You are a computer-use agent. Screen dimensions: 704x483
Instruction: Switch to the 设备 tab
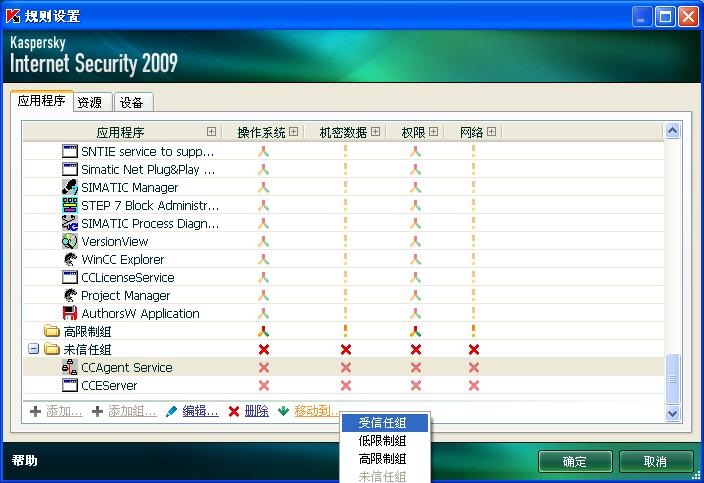tap(132, 102)
